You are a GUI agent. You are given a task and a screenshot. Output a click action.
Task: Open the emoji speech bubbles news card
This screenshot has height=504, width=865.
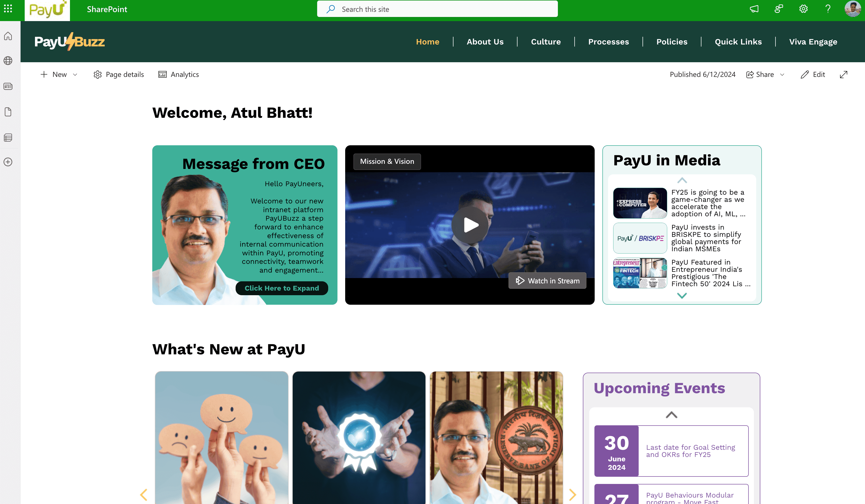click(x=221, y=437)
